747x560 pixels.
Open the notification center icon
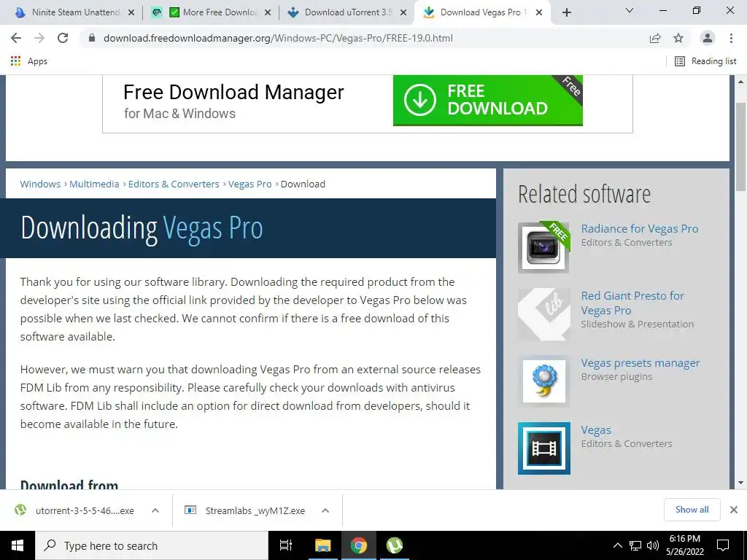(723, 545)
